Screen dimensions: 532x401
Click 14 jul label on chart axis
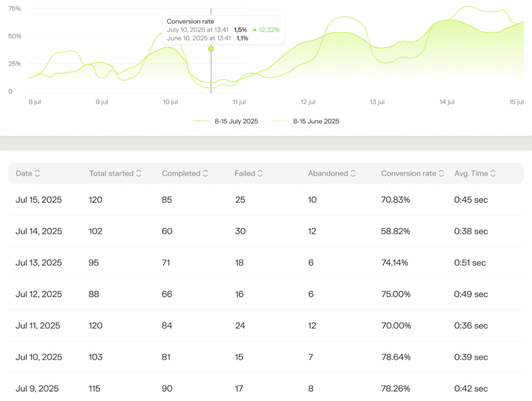click(x=447, y=102)
